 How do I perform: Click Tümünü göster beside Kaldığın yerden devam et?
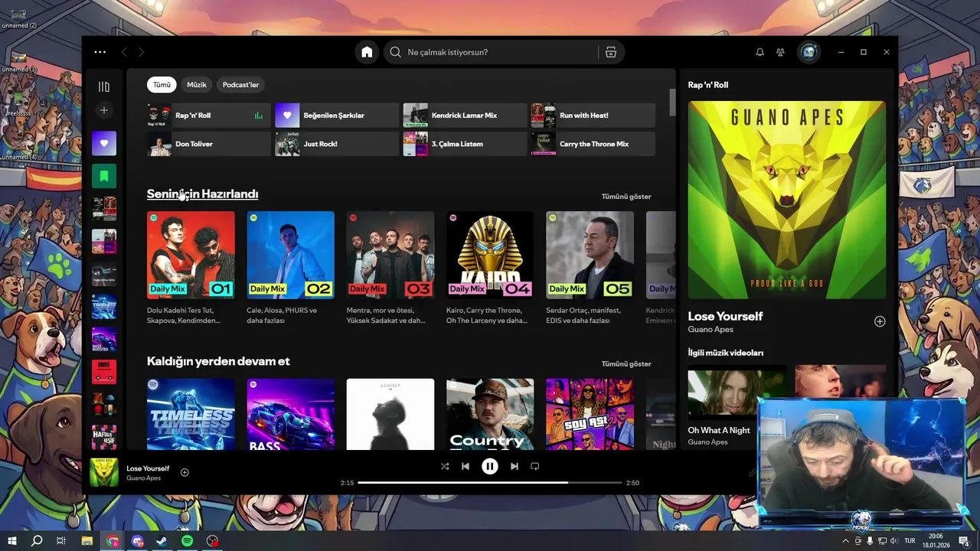pyautogui.click(x=626, y=364)
